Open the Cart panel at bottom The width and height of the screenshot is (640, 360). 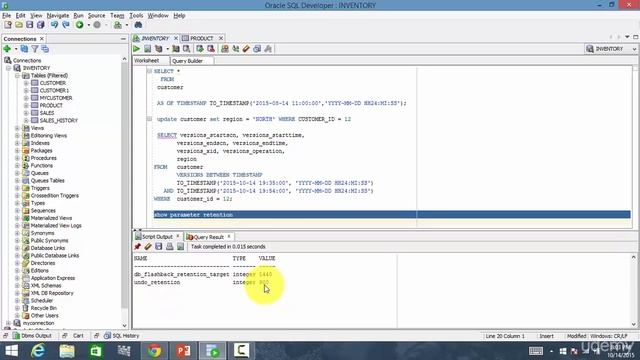tap(78, 336)
